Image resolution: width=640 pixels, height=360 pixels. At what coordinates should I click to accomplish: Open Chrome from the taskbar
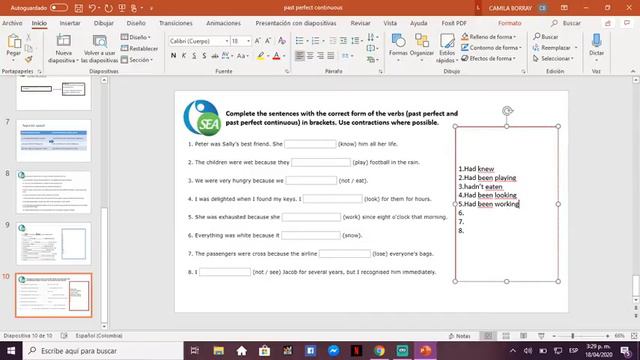coord(379,351)
